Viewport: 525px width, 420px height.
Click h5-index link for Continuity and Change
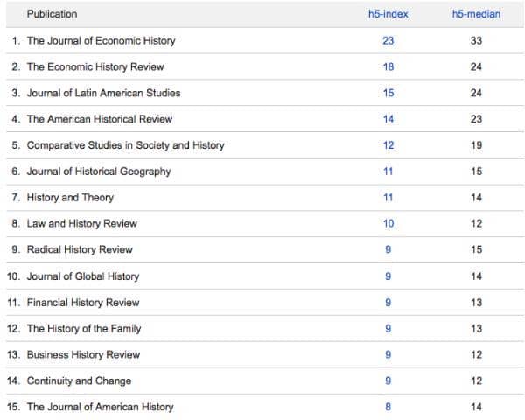[x=388, y=381]
